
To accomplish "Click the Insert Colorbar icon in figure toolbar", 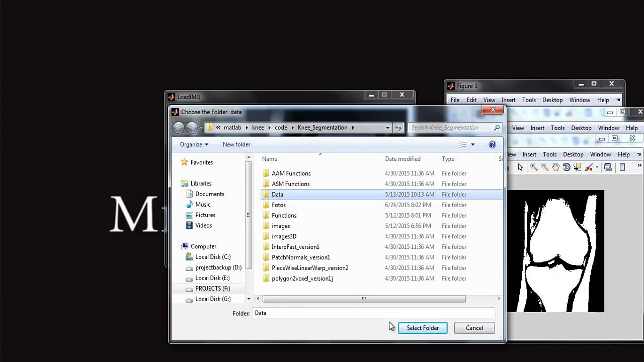I will [x=622, y=167].
